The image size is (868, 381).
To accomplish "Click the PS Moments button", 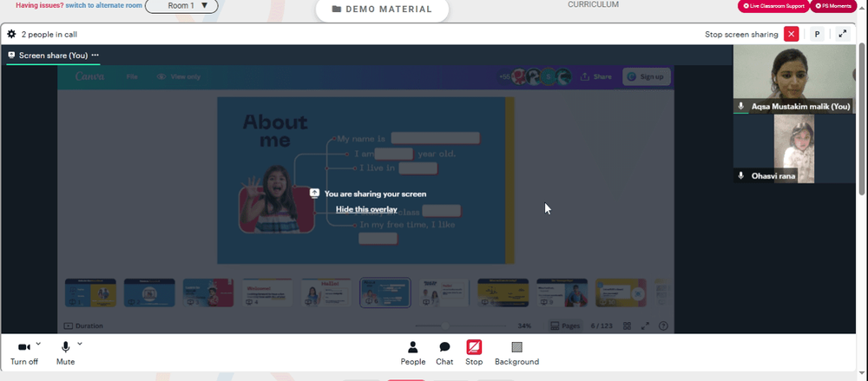I will point(833,6).
